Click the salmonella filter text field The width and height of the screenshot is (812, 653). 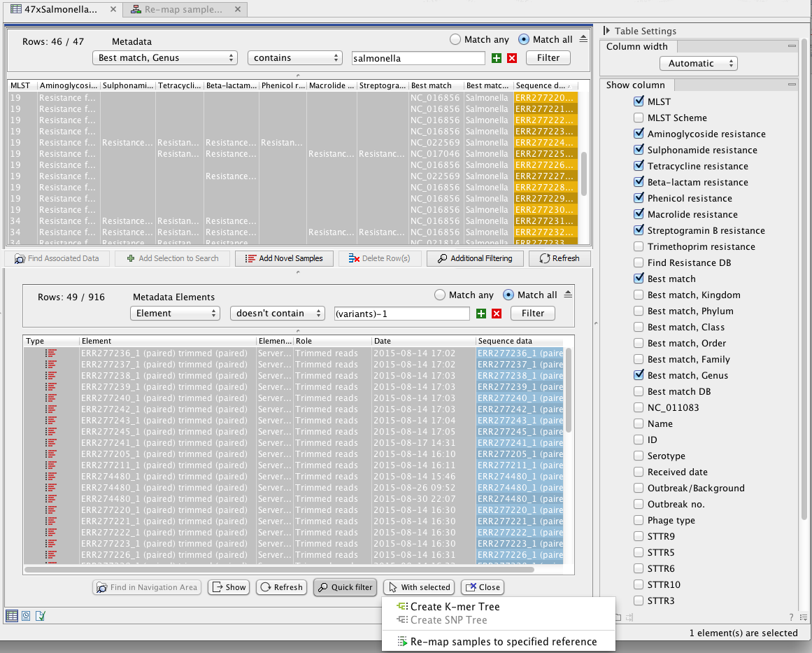[x=418, y=58]
